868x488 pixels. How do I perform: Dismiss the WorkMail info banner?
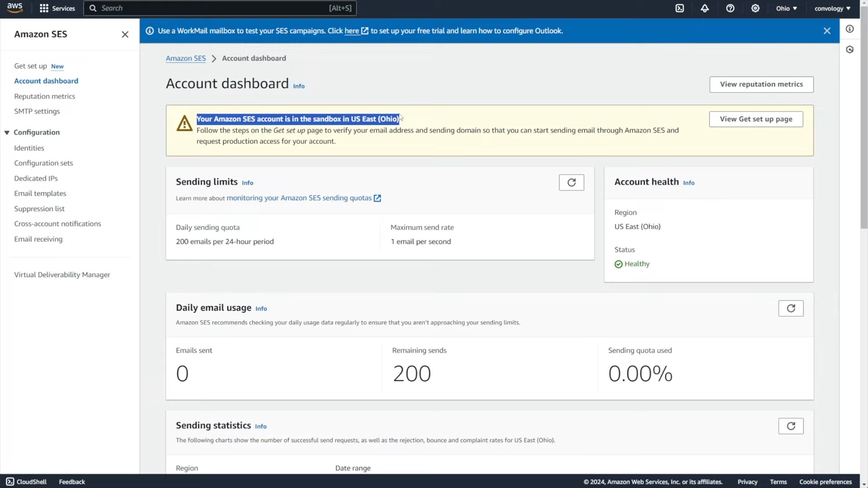[827, 31]
